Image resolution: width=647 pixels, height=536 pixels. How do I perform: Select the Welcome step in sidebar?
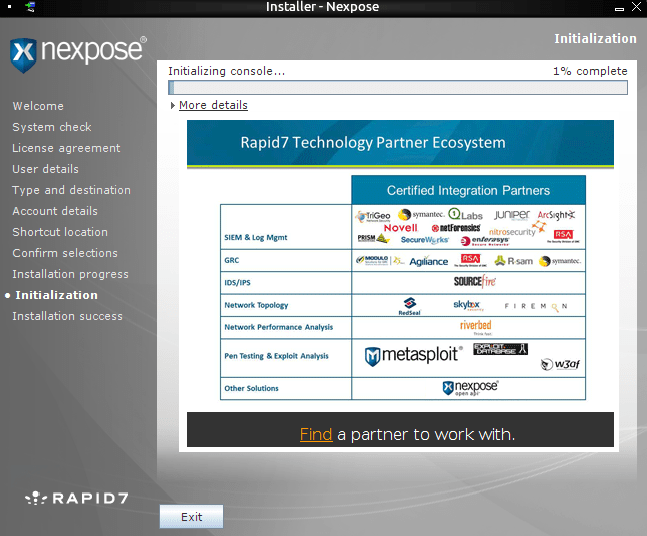[38, 106]
